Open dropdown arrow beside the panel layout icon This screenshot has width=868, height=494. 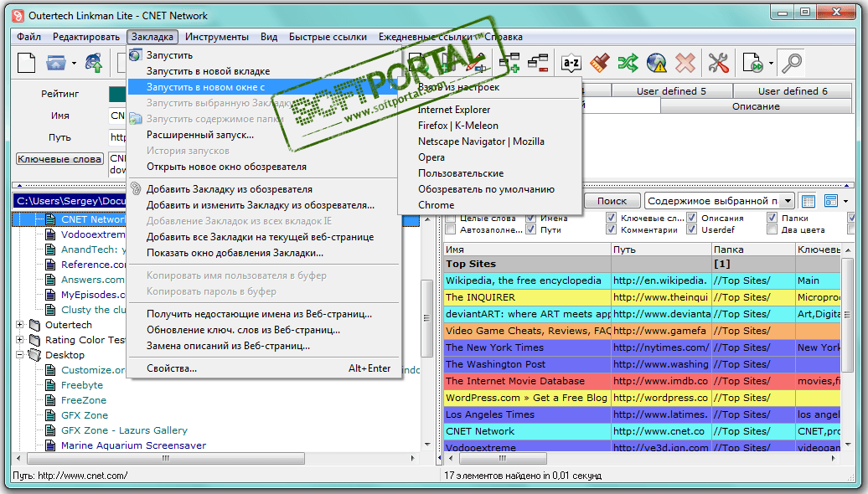tap(845, 201)
